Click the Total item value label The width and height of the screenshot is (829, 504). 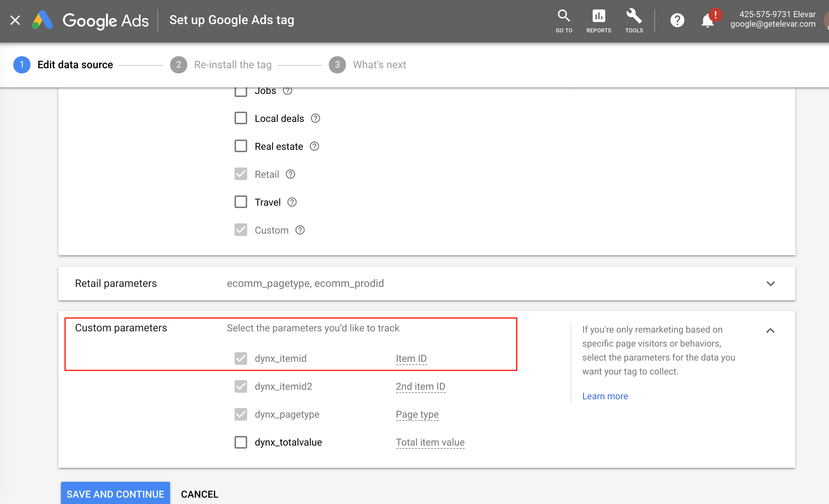430,442
